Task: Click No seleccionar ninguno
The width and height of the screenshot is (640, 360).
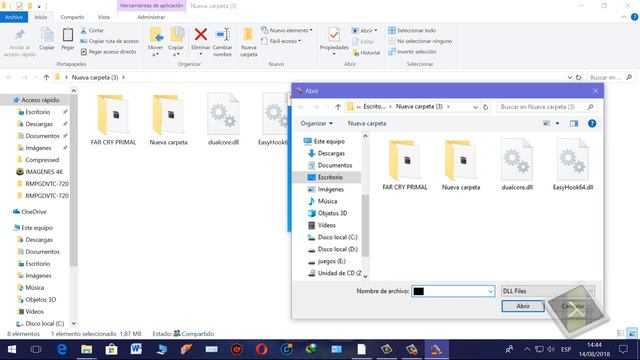Action: [420, 41]
